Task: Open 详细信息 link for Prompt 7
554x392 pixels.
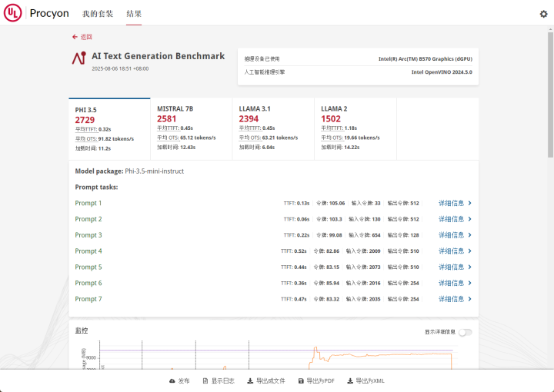Action: [x=451, y=299]
